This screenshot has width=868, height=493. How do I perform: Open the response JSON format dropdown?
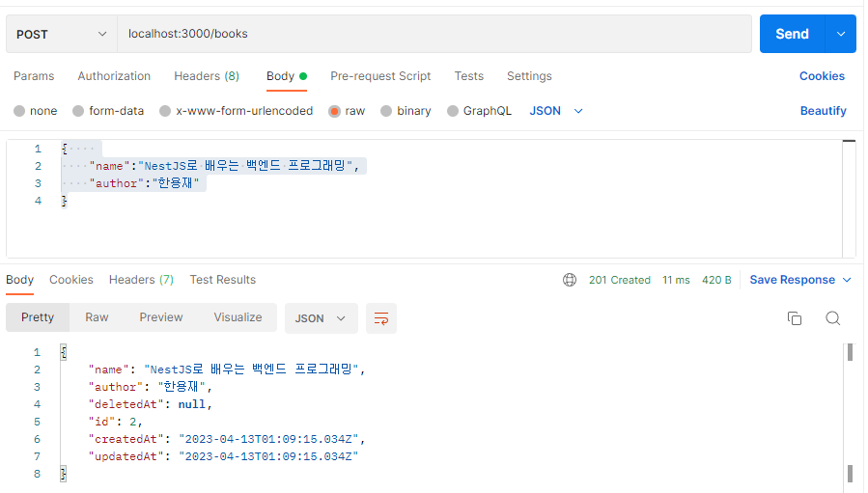(322, 318)
